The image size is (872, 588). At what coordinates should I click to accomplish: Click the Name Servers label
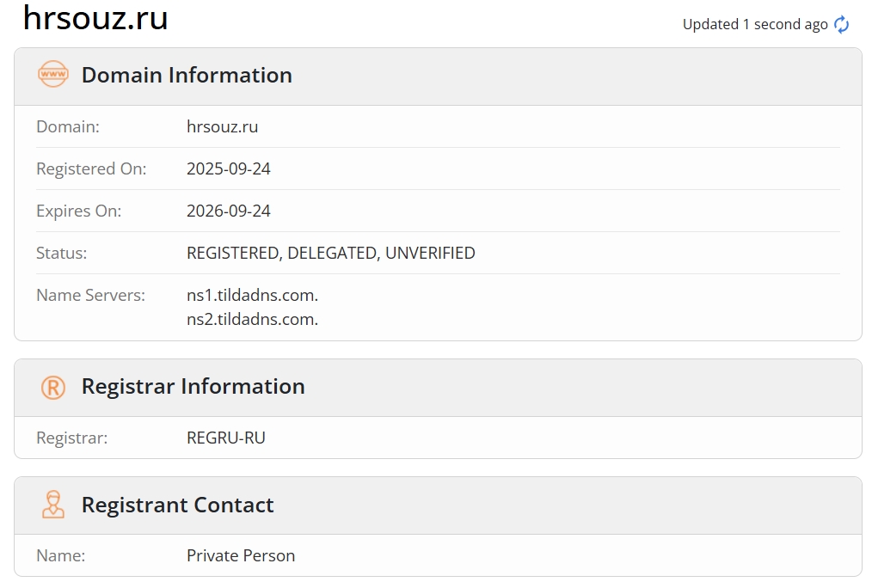pyautogui.click(x=90, y=295)
